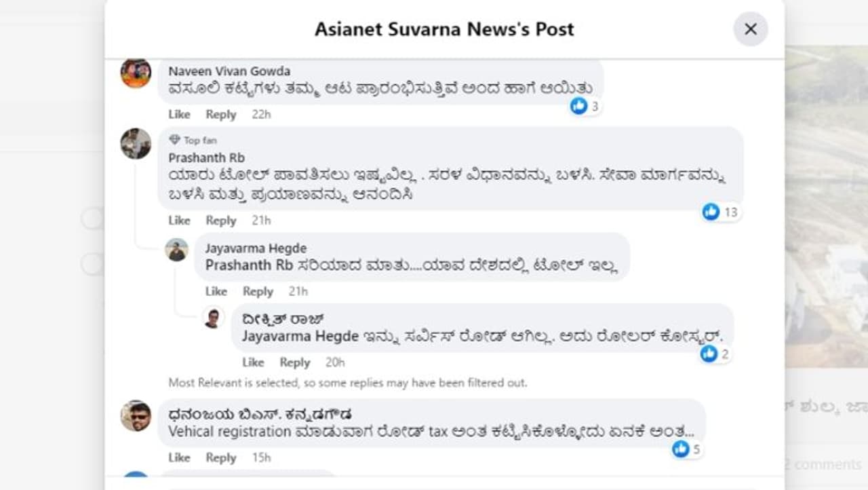Click the 22h timestamp on Naveen's comment
The height and width of the screenshot is (490, 868).
tap(261, 114)
